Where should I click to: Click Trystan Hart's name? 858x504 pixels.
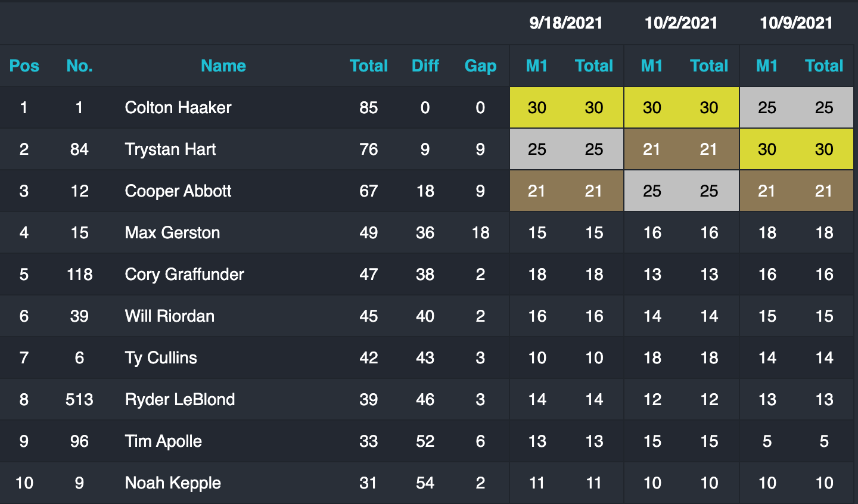(x=170, y=150)
